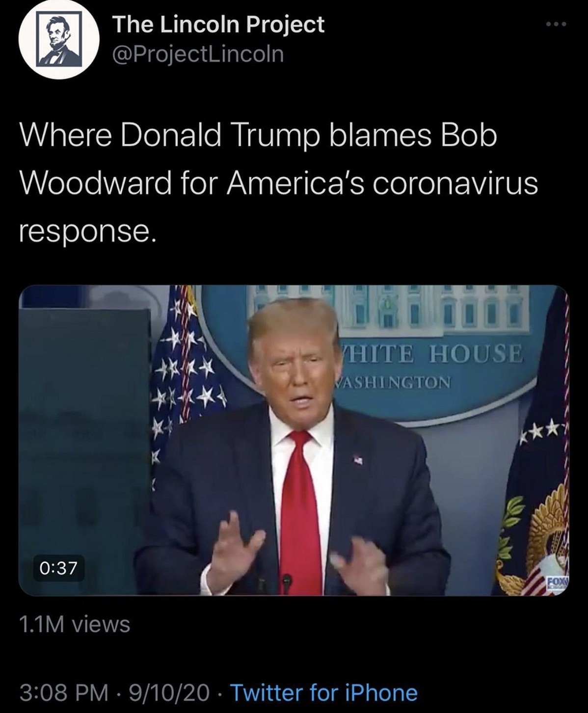588x713 pixels.
Task: Open the Twitter for iPhone source link
Action: coord(324,692)
